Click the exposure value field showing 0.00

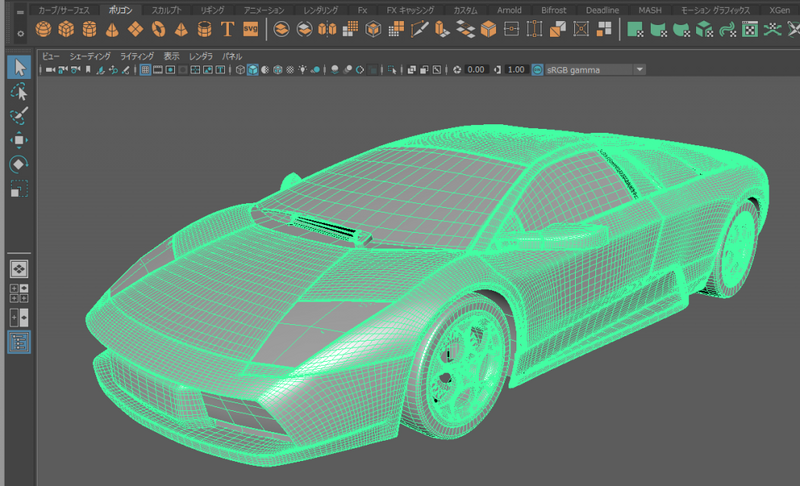476,70
